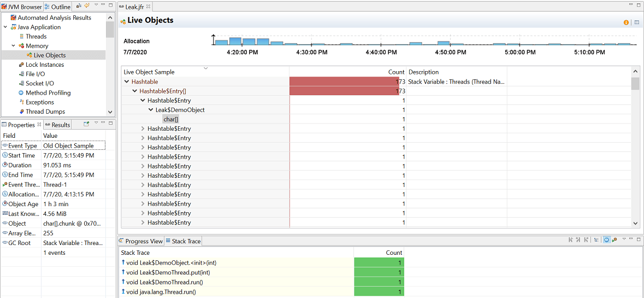Click the layout icon at Live Objects header right

coord(636,22)
